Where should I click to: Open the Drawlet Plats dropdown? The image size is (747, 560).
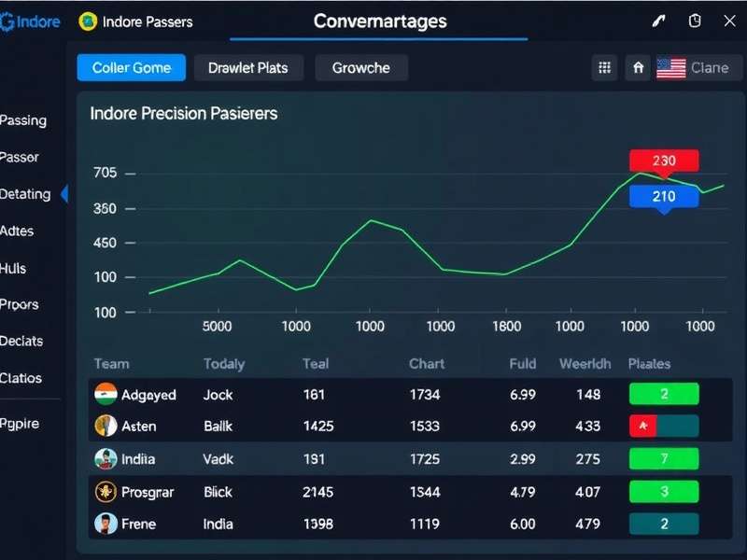248,67
